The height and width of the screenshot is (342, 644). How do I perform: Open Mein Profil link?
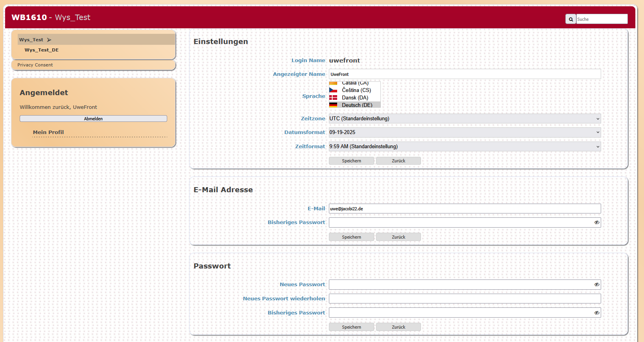tap(48, 132)
